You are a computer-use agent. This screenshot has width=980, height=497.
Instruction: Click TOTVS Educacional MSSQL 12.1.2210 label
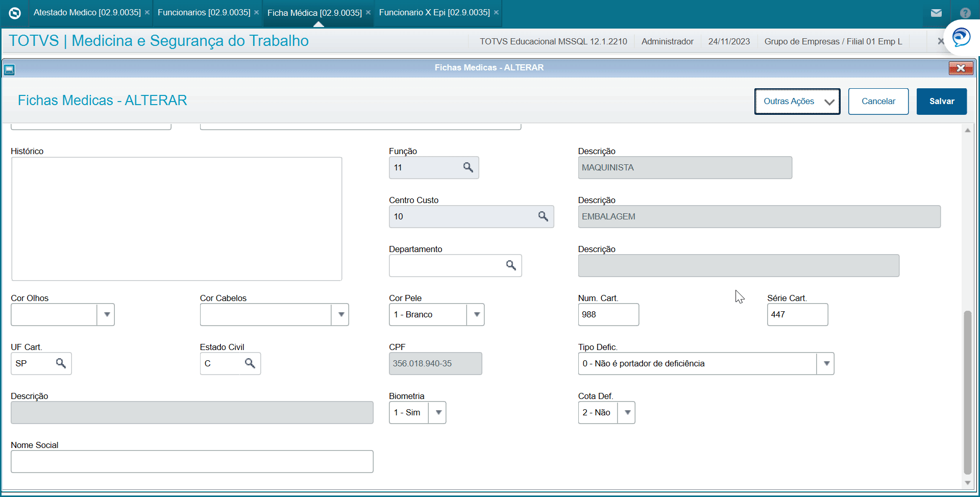point(553,41)
